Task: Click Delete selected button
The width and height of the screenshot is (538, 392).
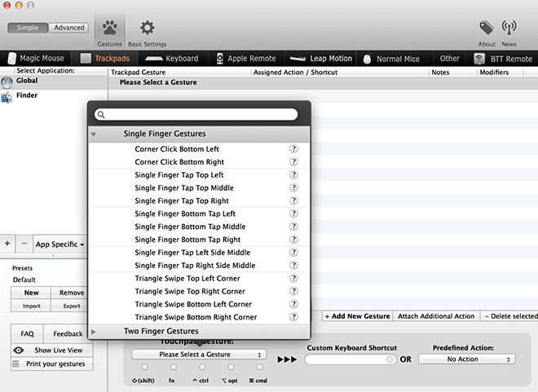Action: (509, 316)
